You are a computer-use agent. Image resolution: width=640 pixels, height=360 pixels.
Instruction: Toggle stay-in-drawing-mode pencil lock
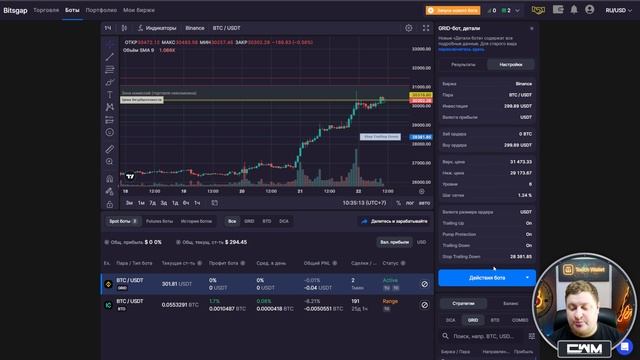109,191
